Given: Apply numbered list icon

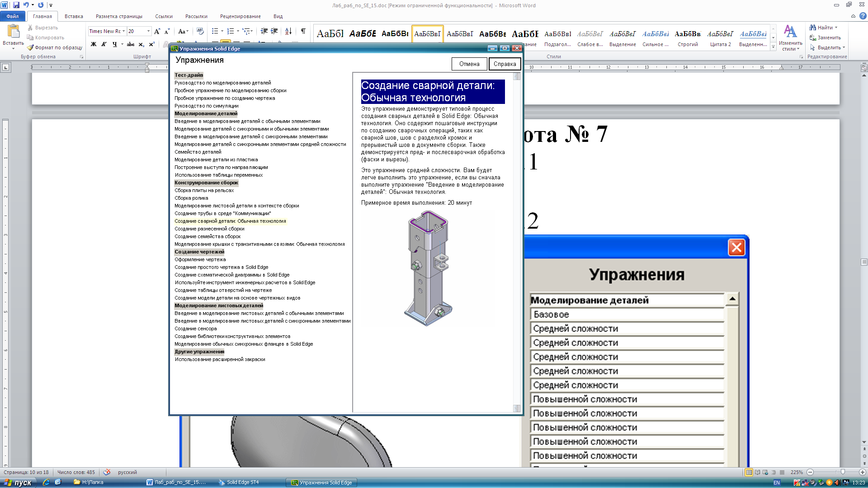Looking at the screenshot, I should 230,31.
